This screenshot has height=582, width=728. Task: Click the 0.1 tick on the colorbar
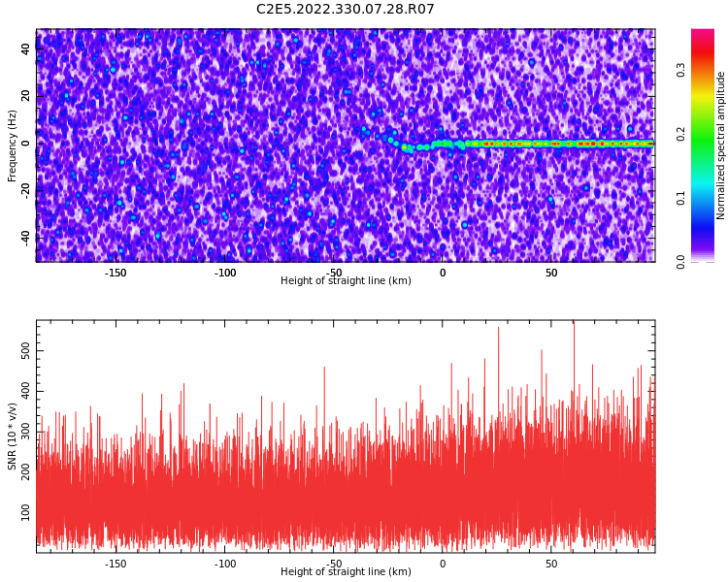(680, 198)
